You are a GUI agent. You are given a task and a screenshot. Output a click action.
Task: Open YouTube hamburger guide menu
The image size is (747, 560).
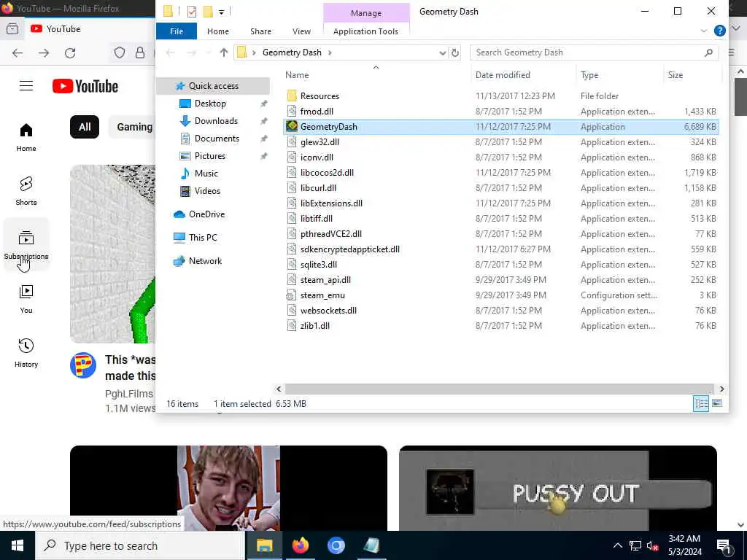click(x=26, y=86)
